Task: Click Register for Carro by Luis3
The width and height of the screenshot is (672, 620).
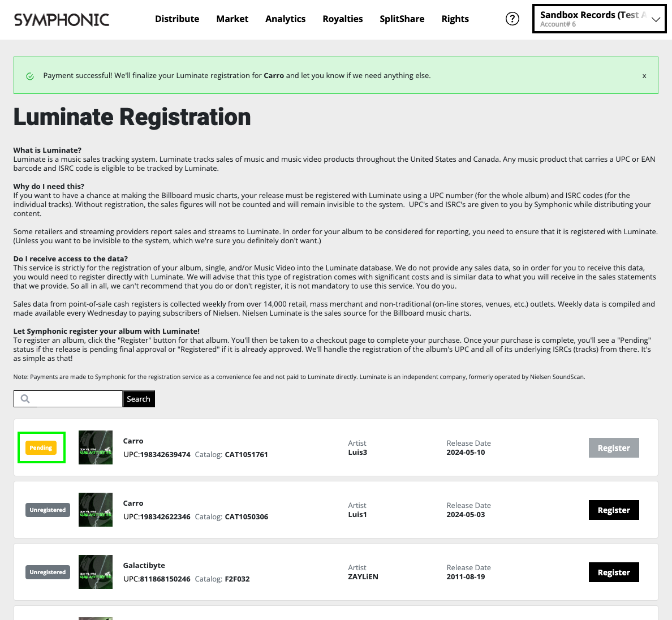Action: [614, 448]
